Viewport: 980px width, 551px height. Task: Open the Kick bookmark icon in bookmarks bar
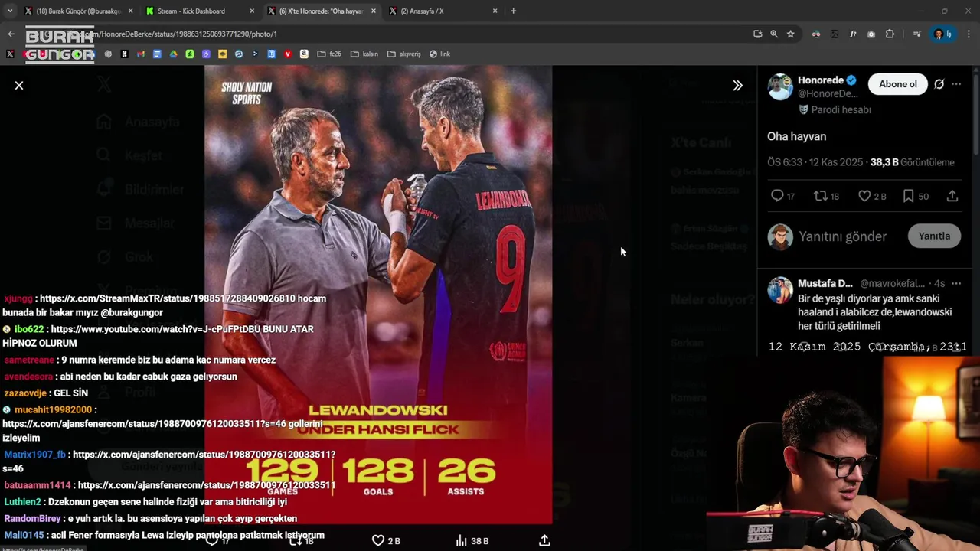point(124,54)
